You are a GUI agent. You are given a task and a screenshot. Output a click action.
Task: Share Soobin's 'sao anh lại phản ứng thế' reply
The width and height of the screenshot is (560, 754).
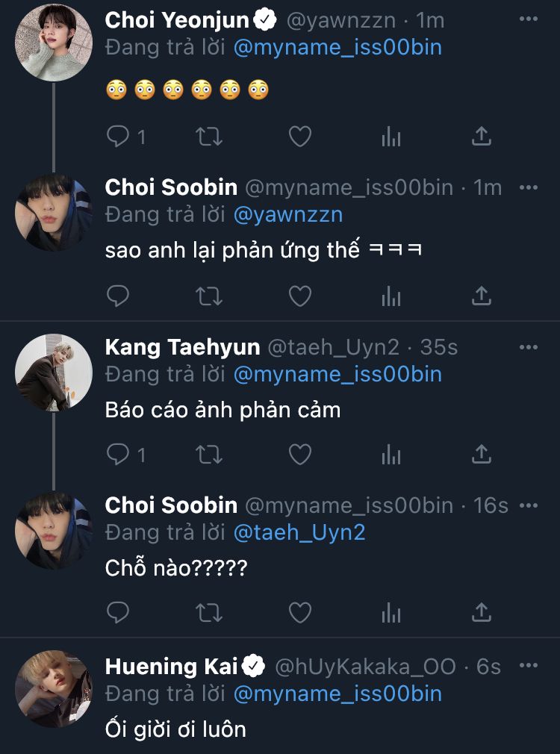[482, 296]
